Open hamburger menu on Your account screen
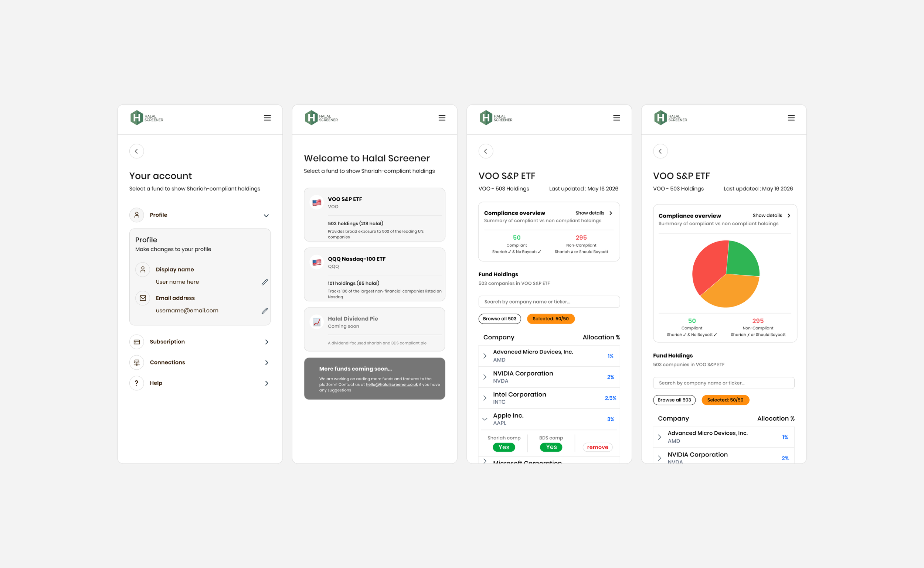This screenshot has height=568, width=924. tap(267, 118)
